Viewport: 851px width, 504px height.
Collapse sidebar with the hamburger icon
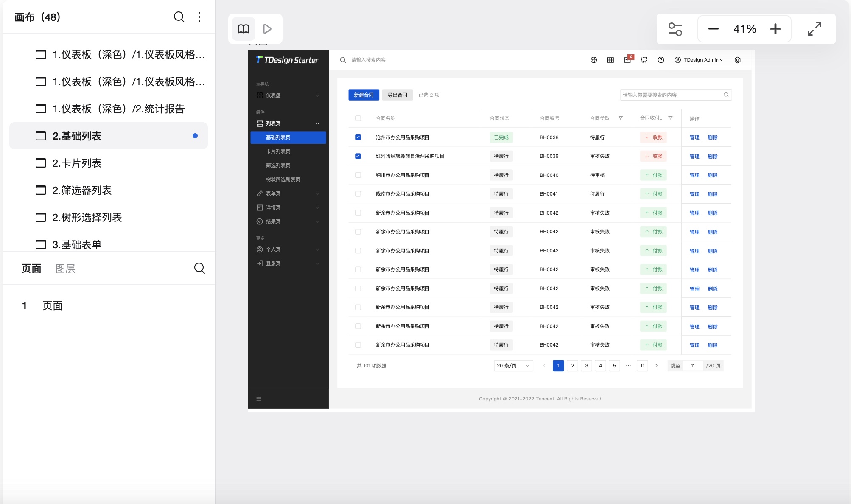[259, 399]
